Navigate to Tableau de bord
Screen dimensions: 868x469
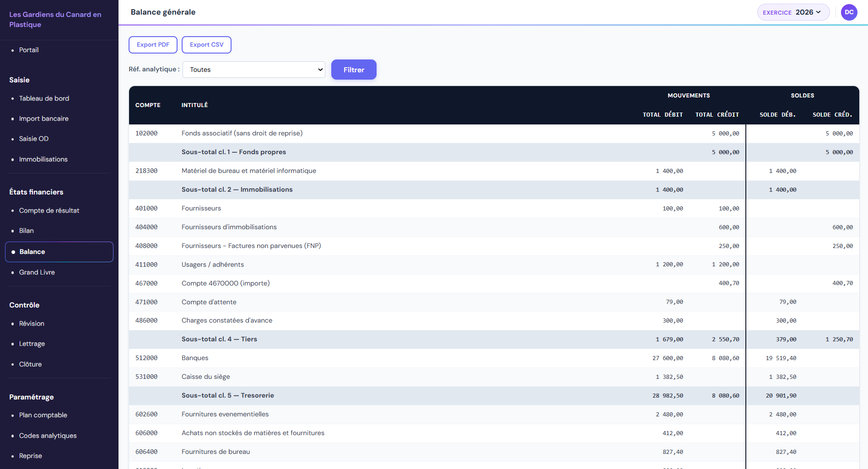[x=44, y=98]
